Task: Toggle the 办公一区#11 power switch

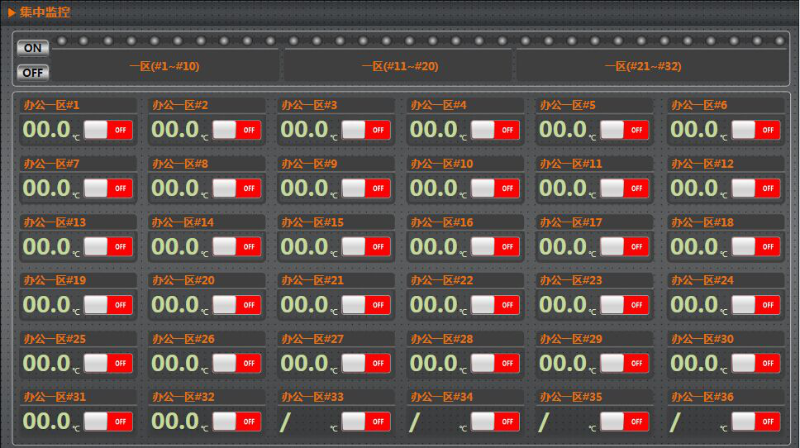Action: tap(626, 188)
